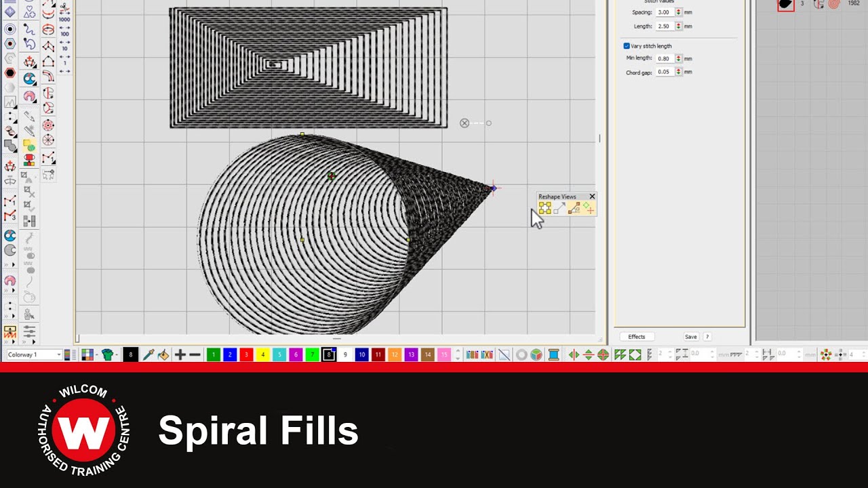This screenshot has width=868, height=488.
Task: Click the diagonal line box icon
Action: click(x=505, y=354)
